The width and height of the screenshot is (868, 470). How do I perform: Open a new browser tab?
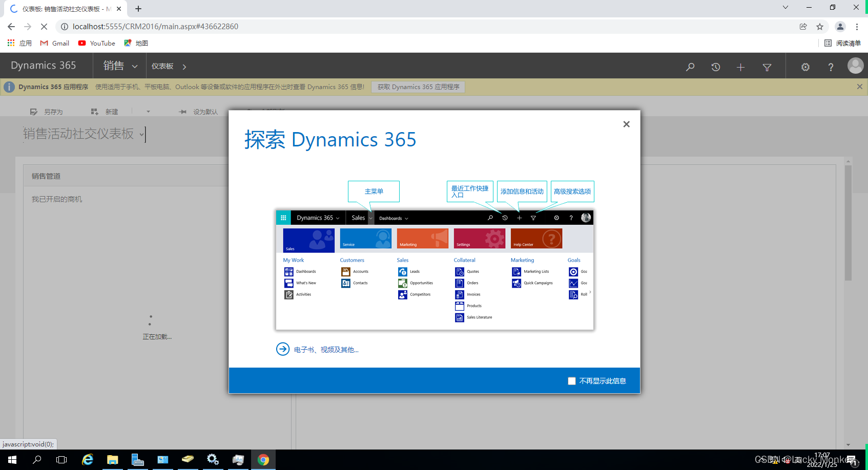[138, 9]
